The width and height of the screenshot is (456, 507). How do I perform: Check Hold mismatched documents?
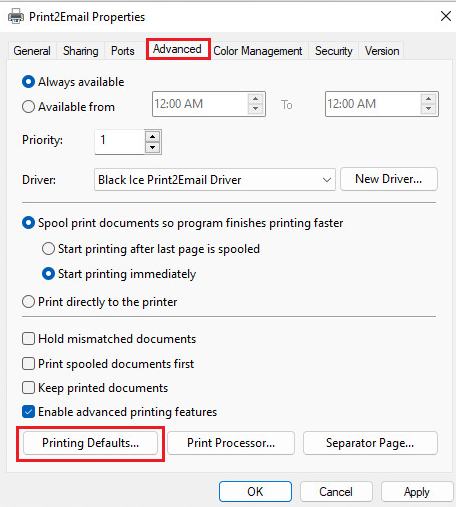coord(28,339)
